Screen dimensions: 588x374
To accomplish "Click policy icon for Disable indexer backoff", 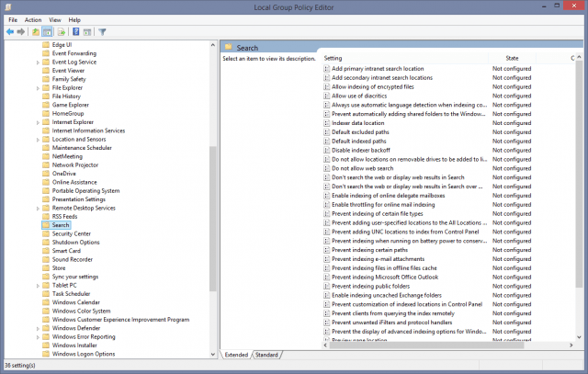I will click(327, 150).
